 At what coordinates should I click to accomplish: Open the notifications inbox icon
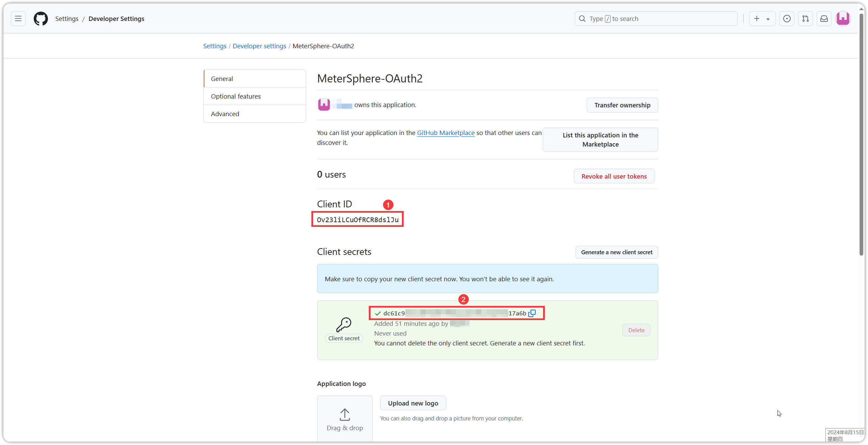[x=824, y=19]
